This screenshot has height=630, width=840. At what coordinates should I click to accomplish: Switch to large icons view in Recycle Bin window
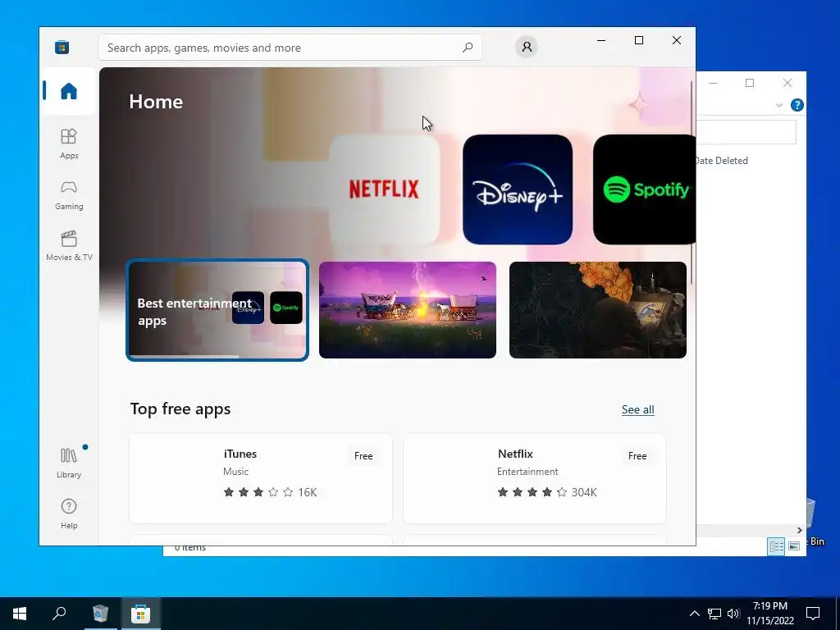794,546
